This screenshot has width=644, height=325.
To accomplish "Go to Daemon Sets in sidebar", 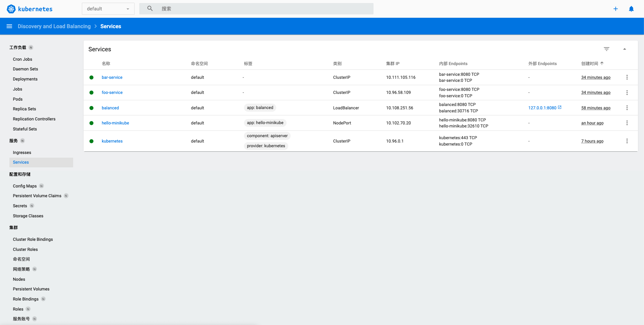I will (26, 69).
